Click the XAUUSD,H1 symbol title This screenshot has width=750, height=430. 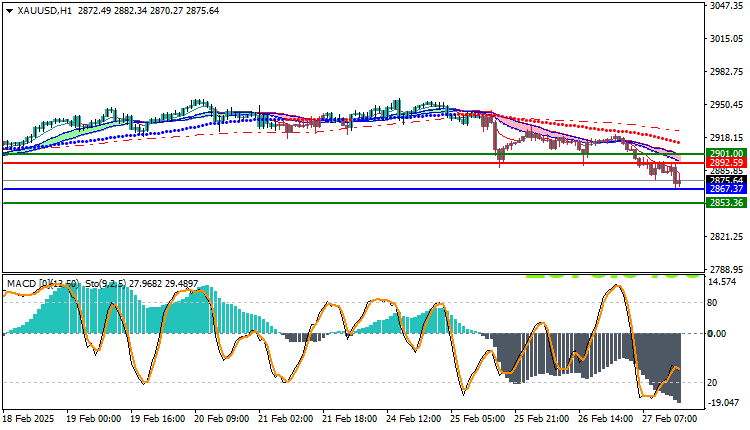44,11
